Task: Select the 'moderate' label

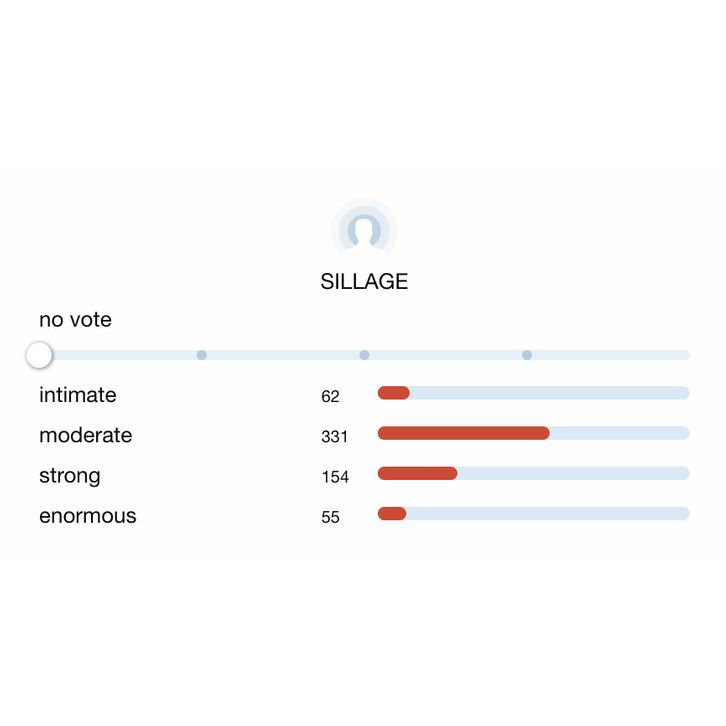Action: tap(85, 435)
